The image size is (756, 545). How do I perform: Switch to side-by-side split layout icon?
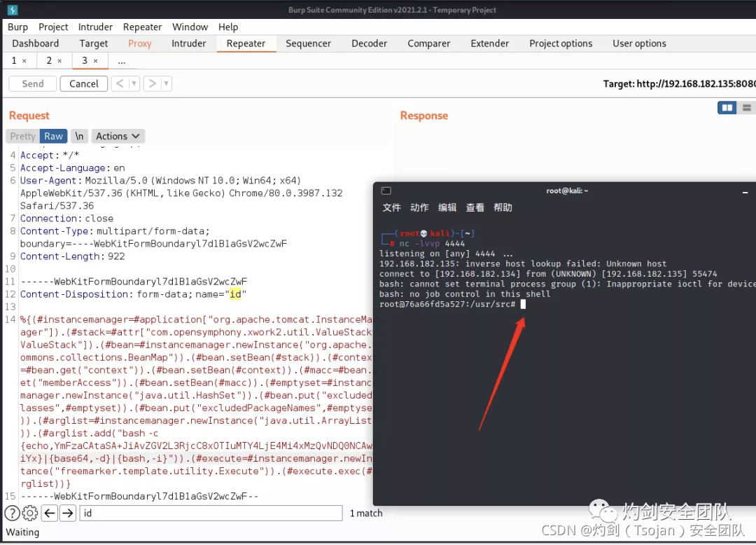727,108
